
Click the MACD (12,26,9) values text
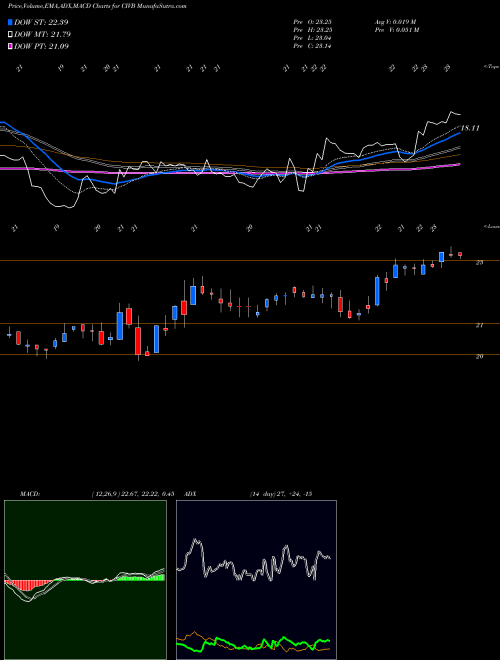point(133,494)
